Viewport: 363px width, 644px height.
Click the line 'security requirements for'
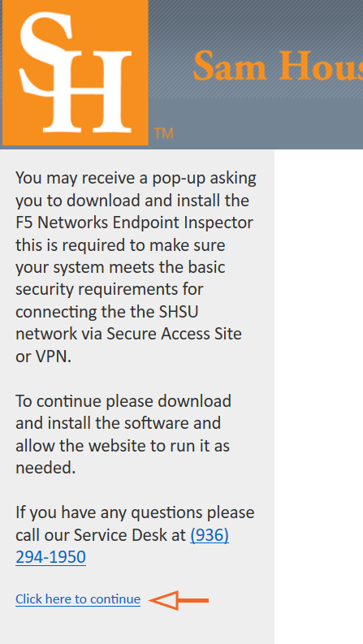[x=110, y=289]
